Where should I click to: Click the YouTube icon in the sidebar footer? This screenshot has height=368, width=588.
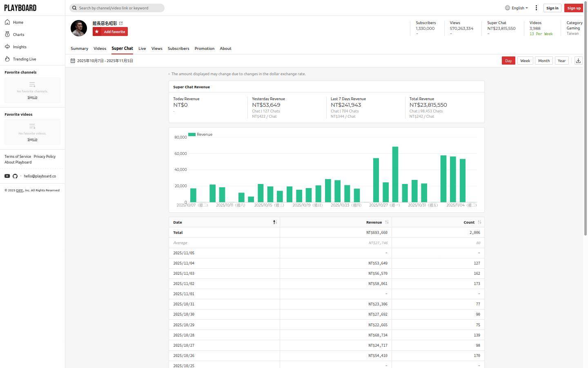coord(7,176)
